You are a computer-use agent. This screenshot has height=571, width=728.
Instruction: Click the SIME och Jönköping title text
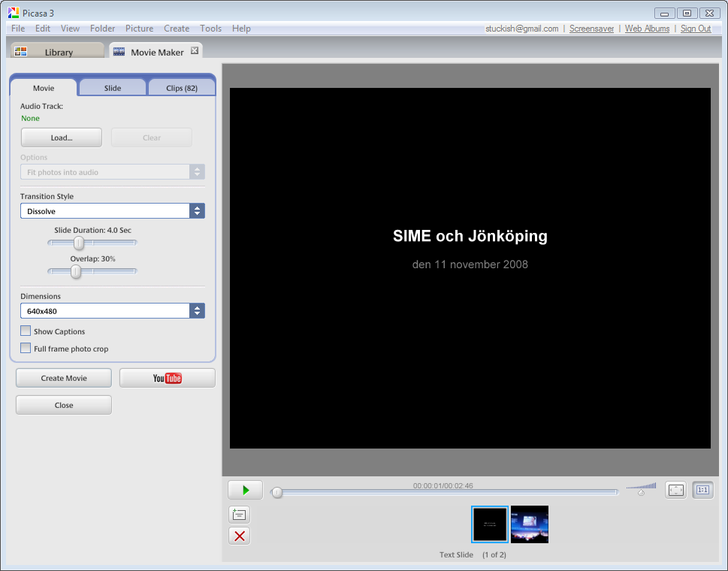(x=470, y=236)
